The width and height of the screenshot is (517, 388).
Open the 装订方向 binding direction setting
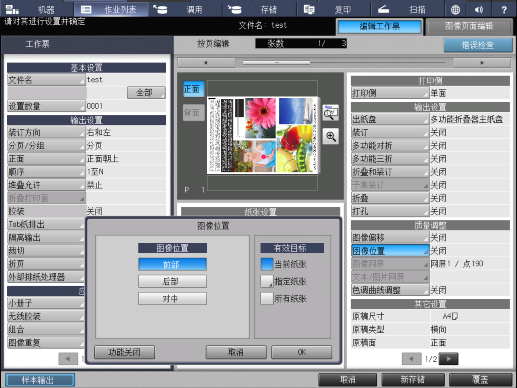[x=46, y=132]
